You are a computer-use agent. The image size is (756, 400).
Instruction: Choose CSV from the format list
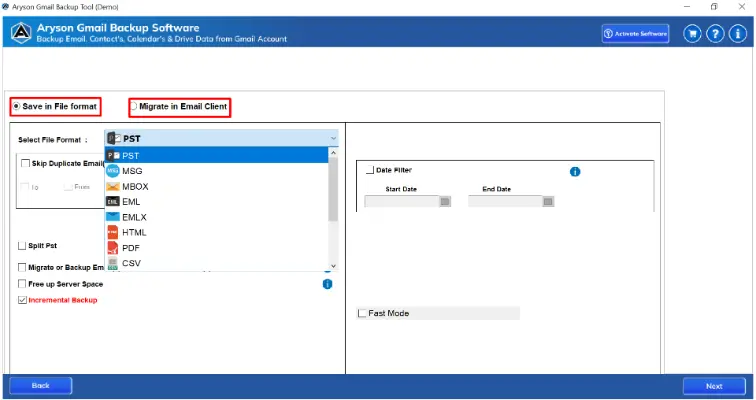coord(216,263)
